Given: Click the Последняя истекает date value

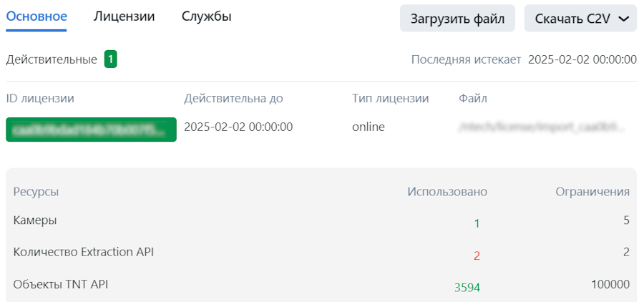Looking at the screenshot, I should click(582, 59).
